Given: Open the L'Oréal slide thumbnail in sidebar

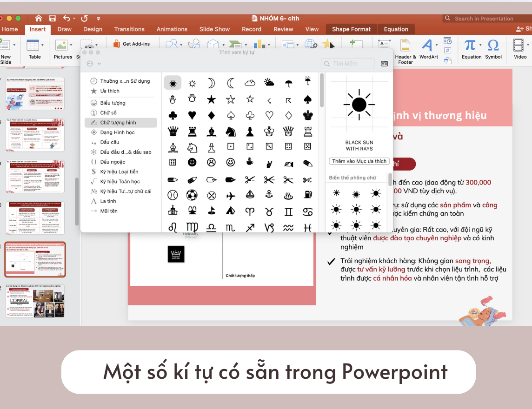Looking at the screenshot, I should click(36, 301).
